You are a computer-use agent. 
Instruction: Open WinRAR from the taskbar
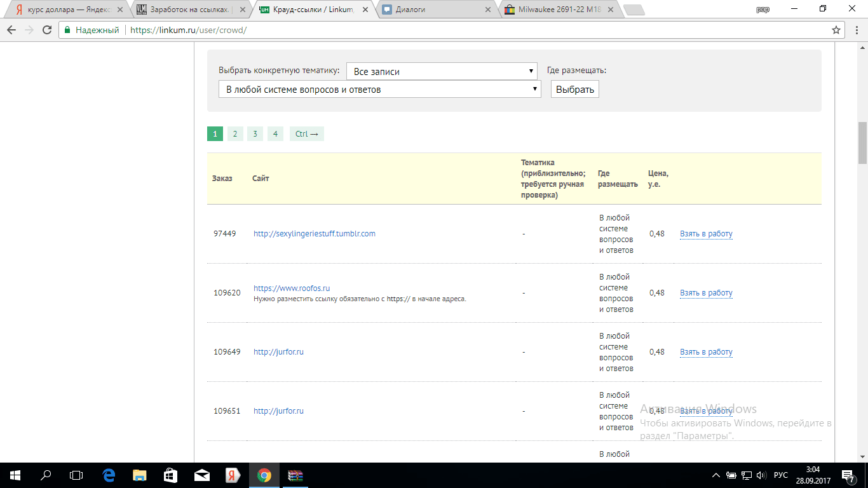[295, 475]
